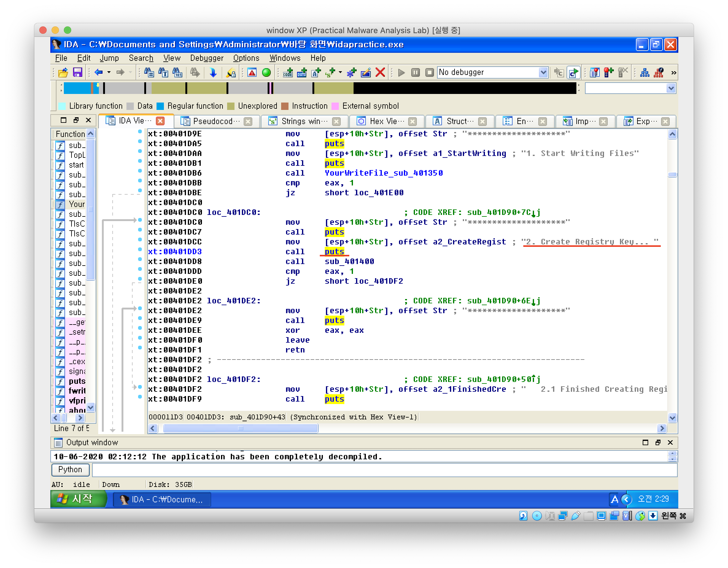Open the No debugger combo box

493,72
